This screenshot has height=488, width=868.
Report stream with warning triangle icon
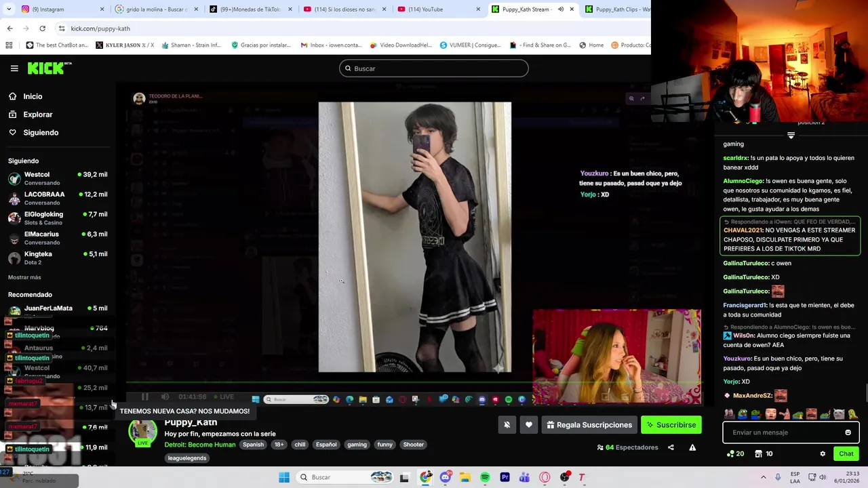pyautogui.click(x=692, y=447)
